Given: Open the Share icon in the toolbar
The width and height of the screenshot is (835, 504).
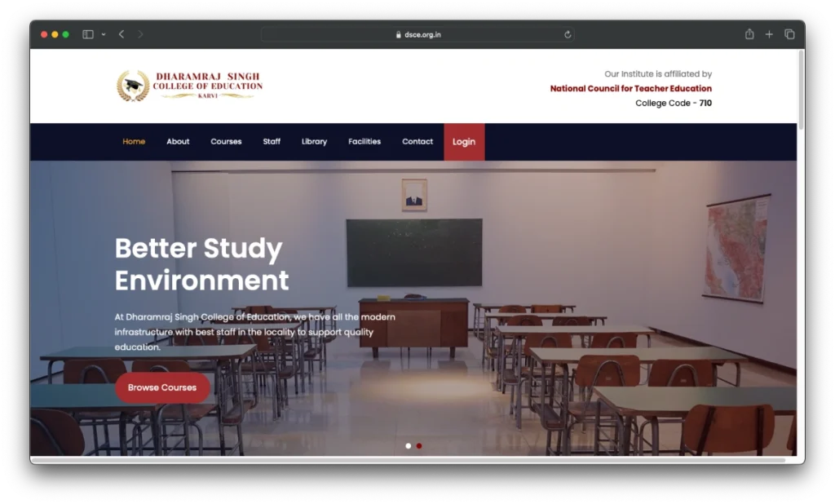Looking at the screenshot, I should click(749, 34).
